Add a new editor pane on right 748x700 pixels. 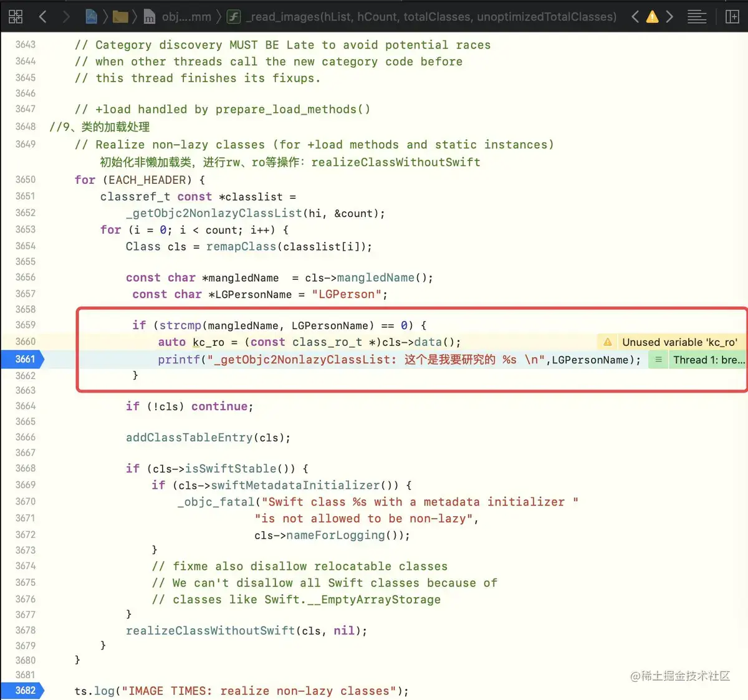tap(732, 16)
